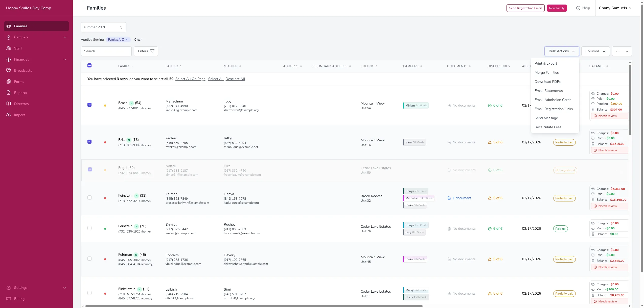Check the Feldman family checkbox
Viewport: 644px width, 308px height.
tap(89, 259)
